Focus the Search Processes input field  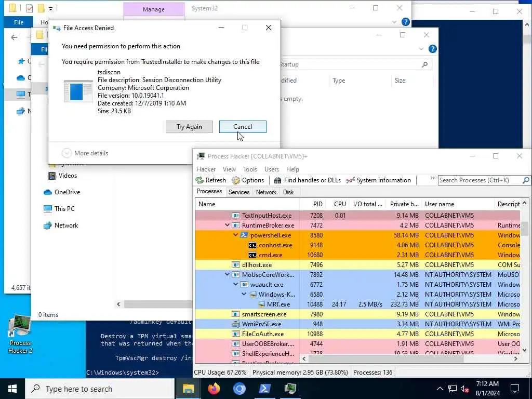tap(480, 180)
